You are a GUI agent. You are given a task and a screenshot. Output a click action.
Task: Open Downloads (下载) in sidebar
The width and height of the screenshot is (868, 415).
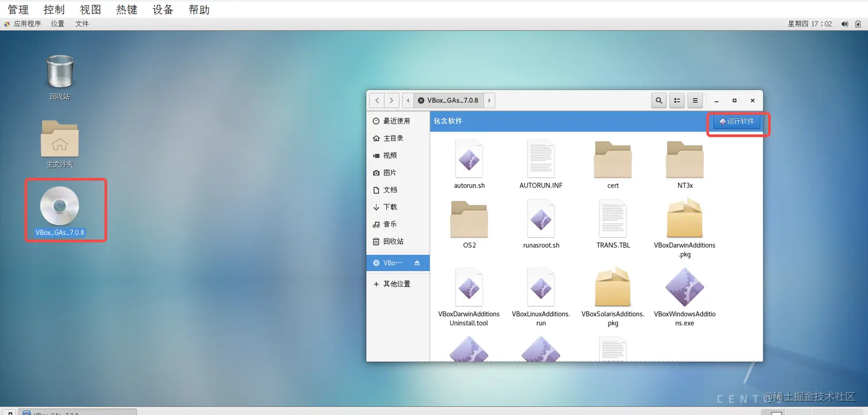pos(398,207)
